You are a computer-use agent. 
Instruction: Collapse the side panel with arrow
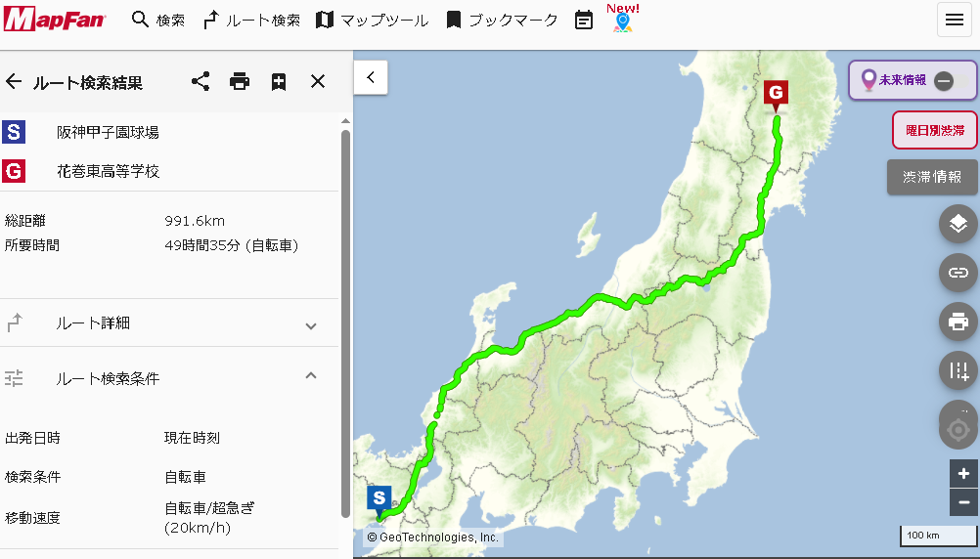(371, 77)
